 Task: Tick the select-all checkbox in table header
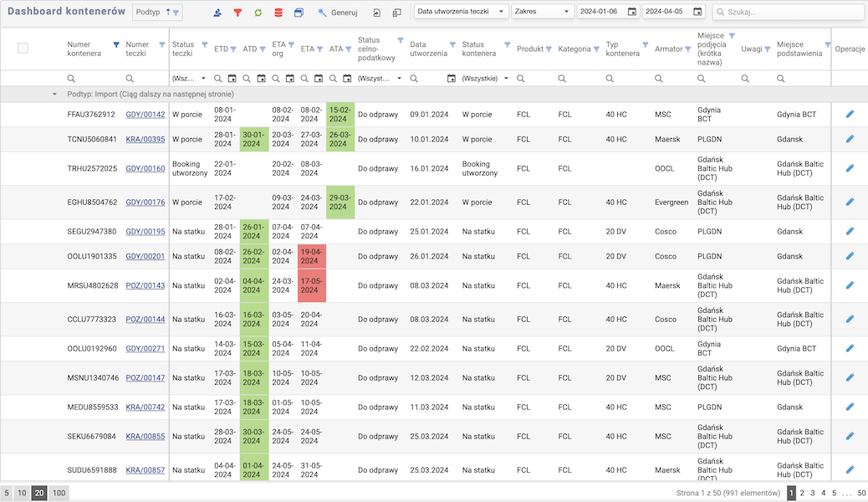pos(23,48)
